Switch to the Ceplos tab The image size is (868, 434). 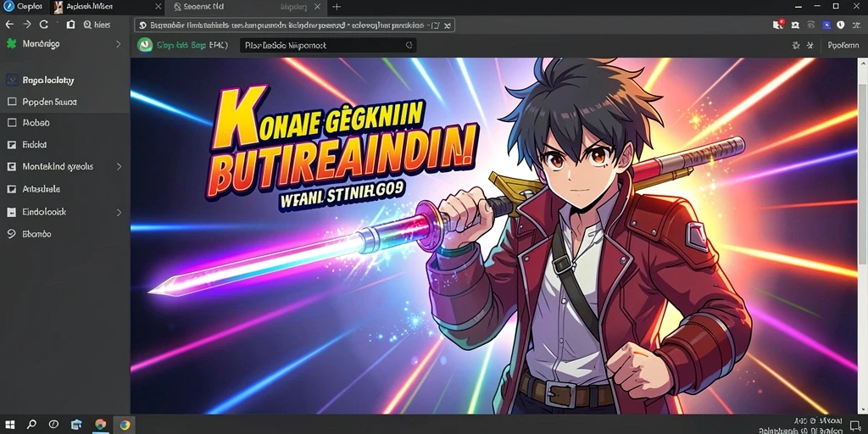pyautogui.click(x=23, y=7)
